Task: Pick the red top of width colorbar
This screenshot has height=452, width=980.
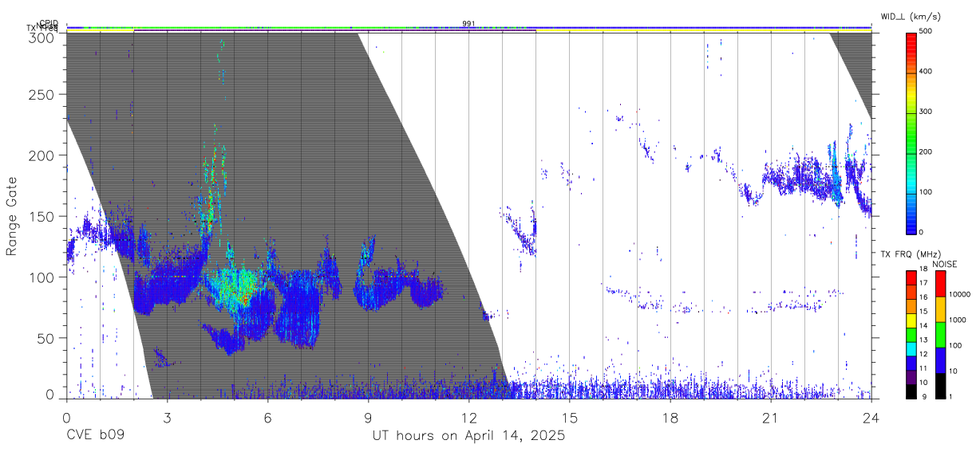Action: [x=911, y=38]
